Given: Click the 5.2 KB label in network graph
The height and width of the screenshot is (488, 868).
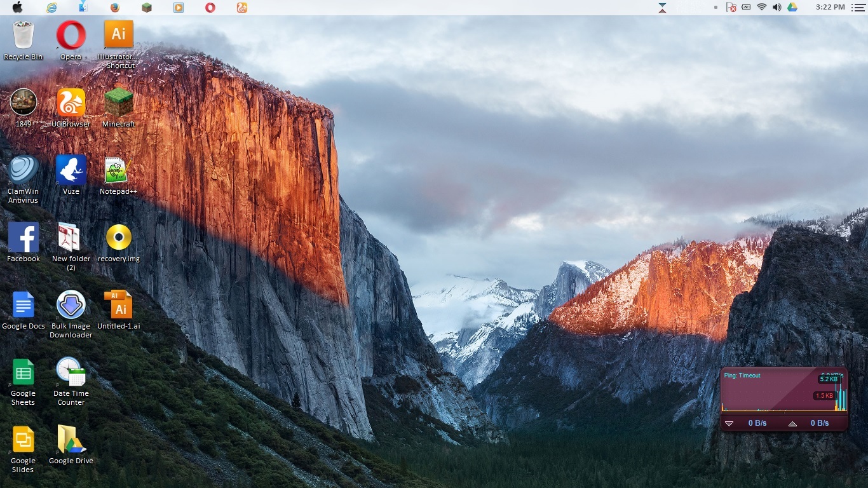Looking at the screenshot, I should pos(828,379).
